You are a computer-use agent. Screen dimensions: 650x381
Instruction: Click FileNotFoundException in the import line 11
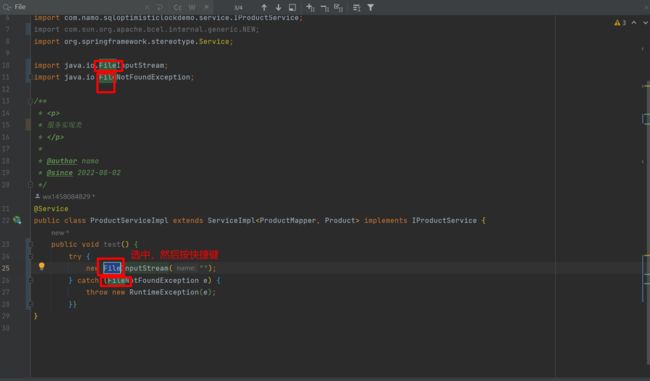click(144, 77)
